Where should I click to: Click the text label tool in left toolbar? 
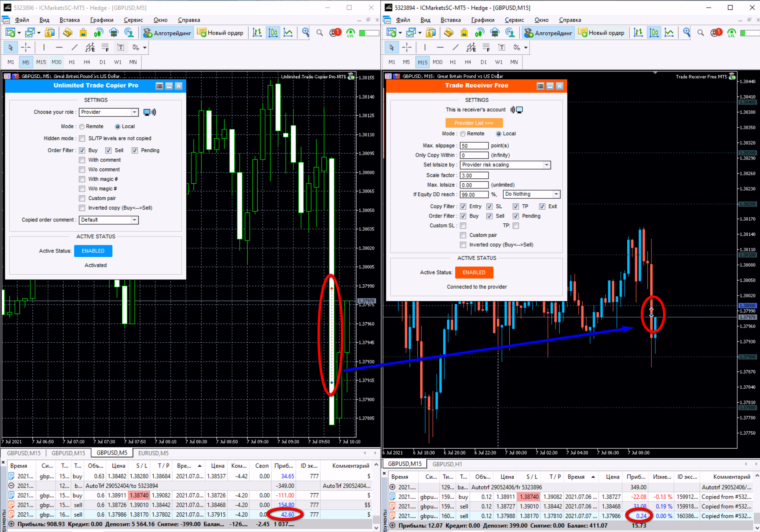click(121, 48)
